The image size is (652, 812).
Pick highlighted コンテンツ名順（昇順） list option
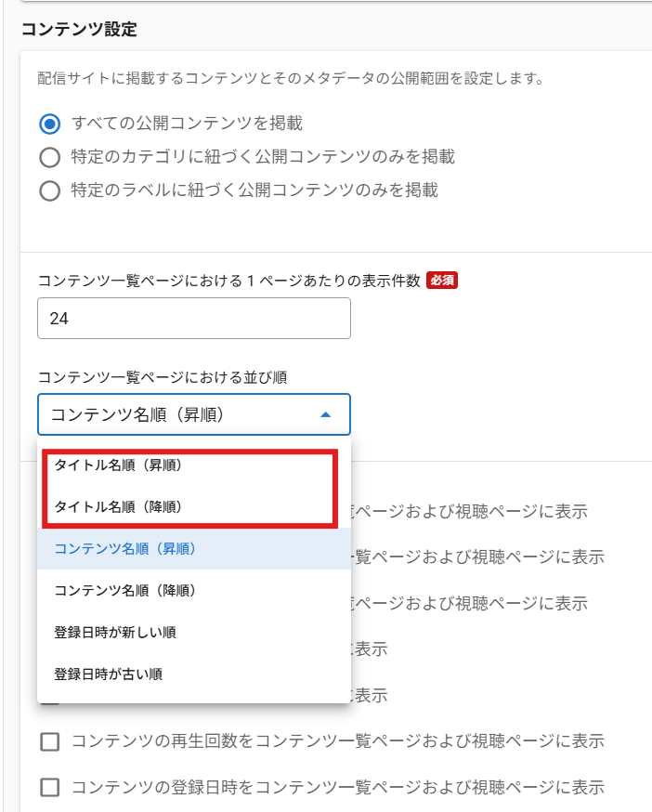124,549
